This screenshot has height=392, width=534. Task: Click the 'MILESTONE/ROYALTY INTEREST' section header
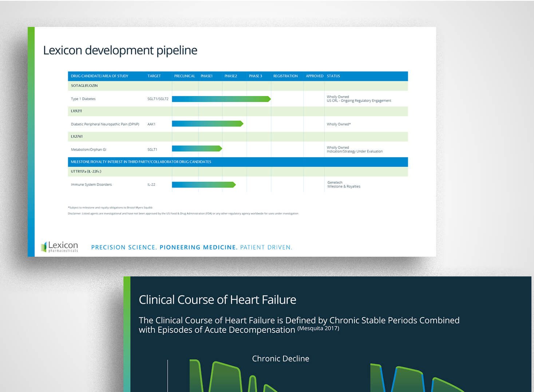tap(141, 162)
